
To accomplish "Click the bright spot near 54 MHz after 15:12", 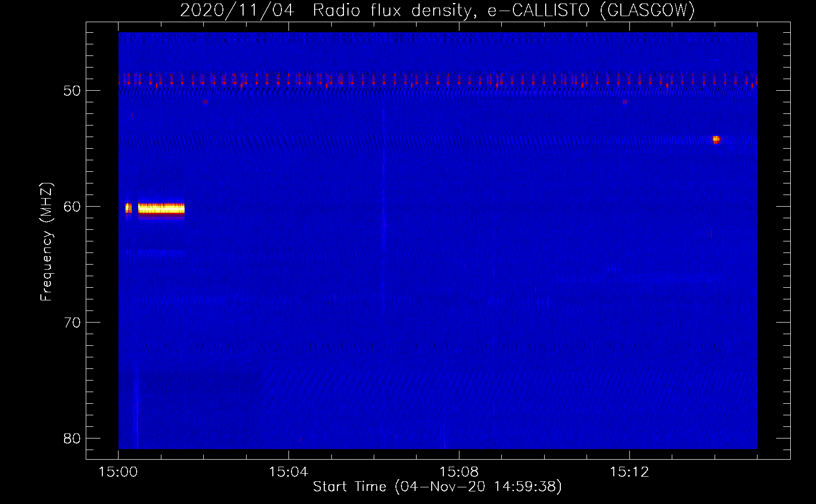I will pos(716,140).
